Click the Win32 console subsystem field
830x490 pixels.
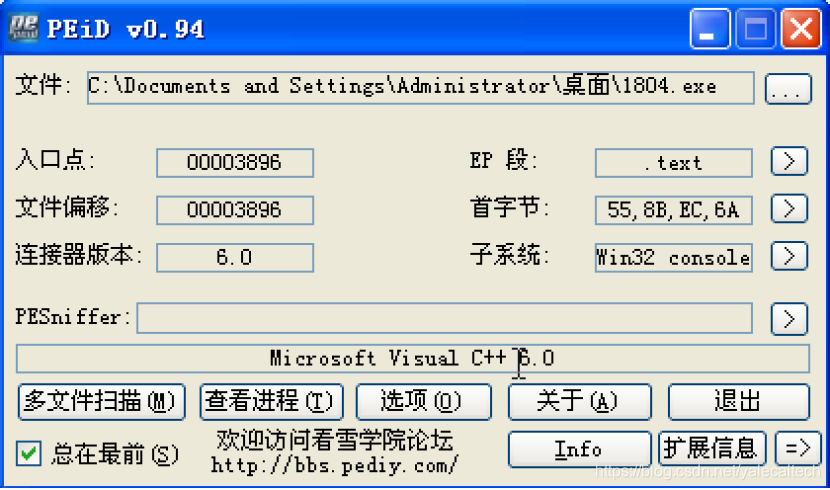click(674, 258)
